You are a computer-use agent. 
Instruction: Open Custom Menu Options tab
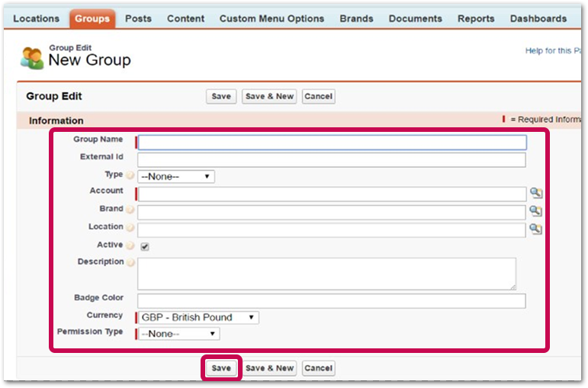(272, 19)
